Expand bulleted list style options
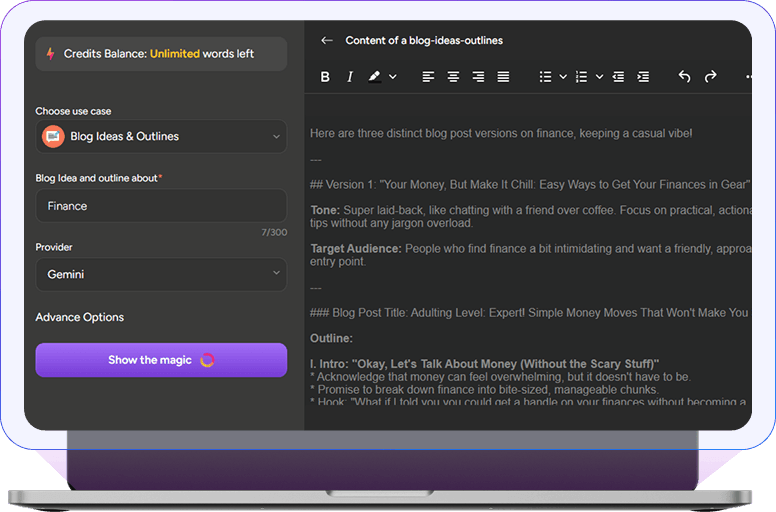Image resolution: width=776 pixels, height=512 pixels. point(563,77)
